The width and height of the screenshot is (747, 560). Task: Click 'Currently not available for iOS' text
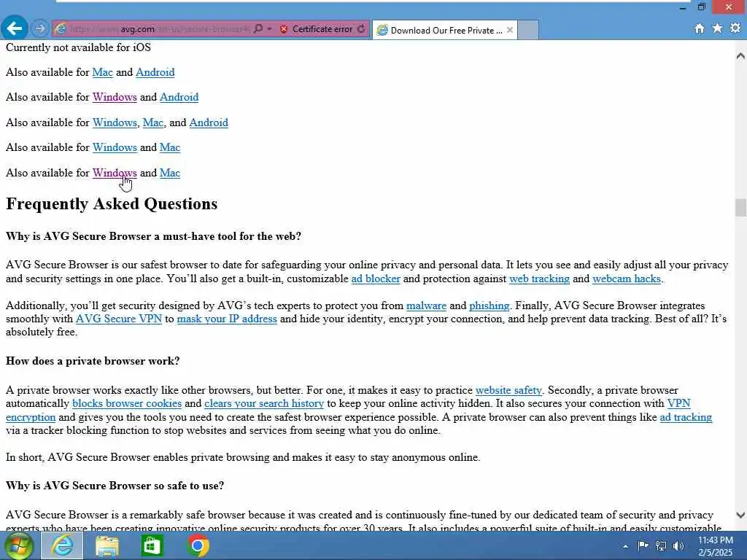78,47
